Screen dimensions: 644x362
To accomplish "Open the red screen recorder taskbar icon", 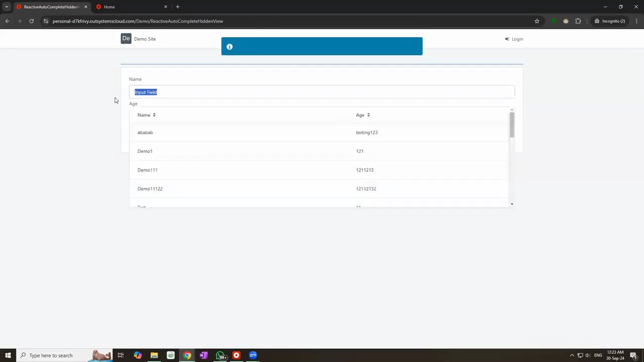I will (236, 355).
